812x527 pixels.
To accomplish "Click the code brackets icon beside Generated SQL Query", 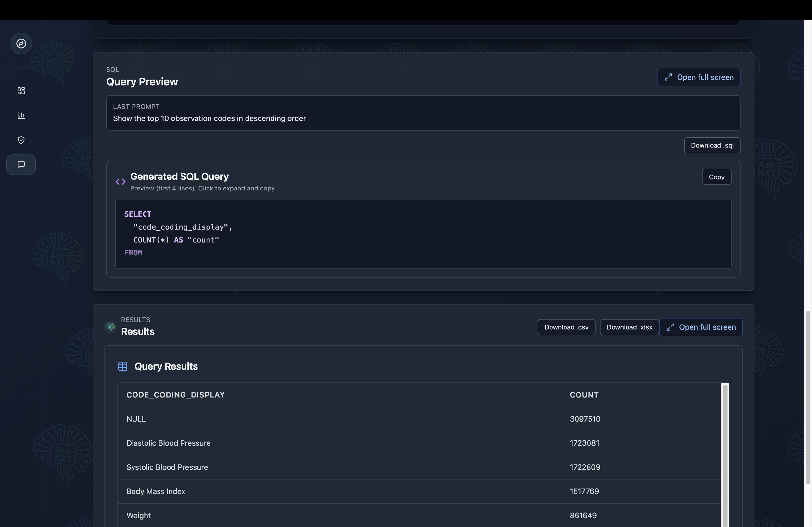I will (121, 182).
